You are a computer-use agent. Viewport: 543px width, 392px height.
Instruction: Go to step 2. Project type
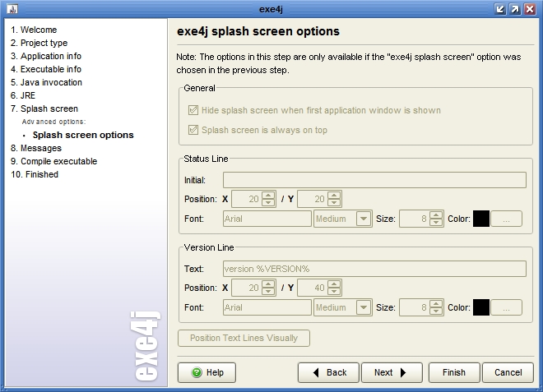tap(39, 43)
